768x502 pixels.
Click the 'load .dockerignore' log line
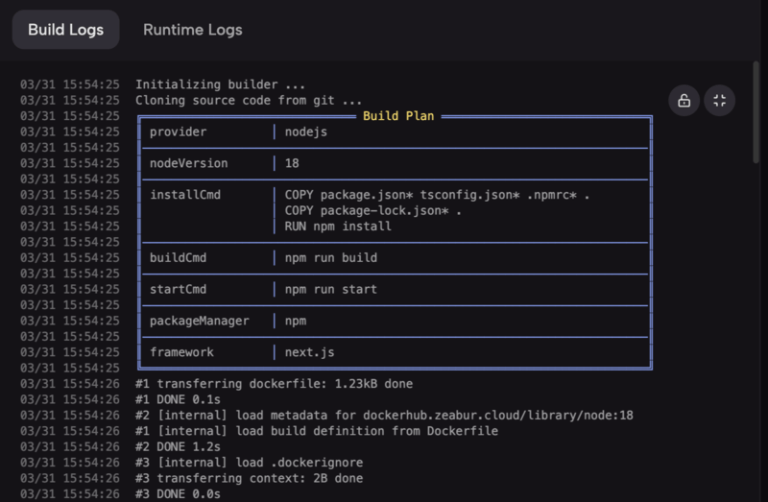point(248,462)
